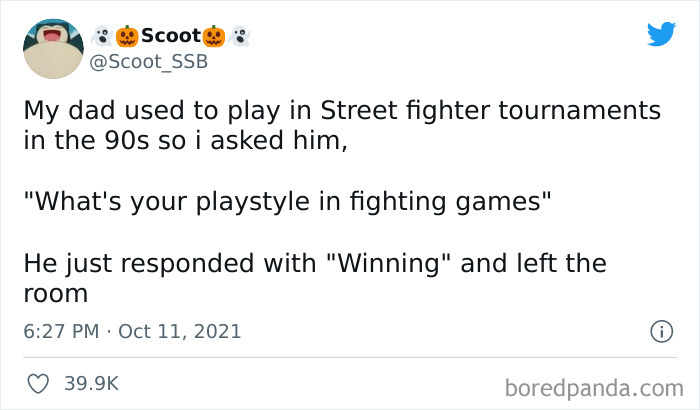The height and width of the screenshot is (410, 700).
Task: Open the 6:27 PM timestamp
Action: point(61,331)
